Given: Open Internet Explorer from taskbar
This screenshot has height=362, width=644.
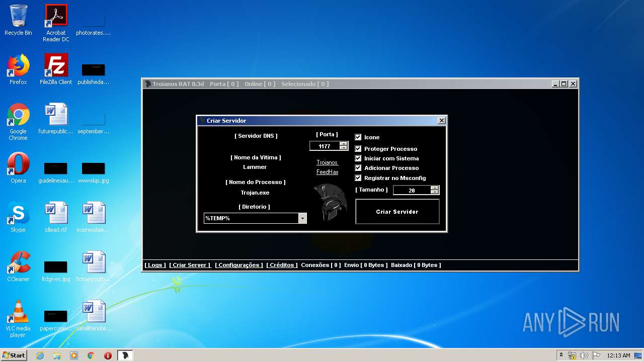Looking at the screenshot, I should click(x=40, y=355).
